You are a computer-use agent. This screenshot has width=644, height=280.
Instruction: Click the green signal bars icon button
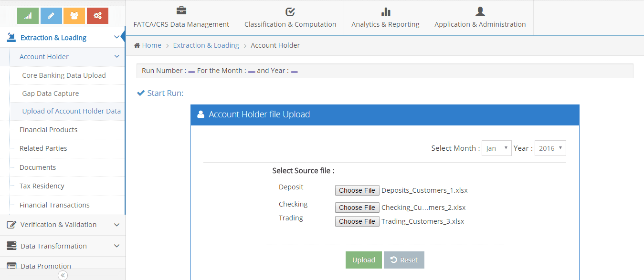coord(28,16)
